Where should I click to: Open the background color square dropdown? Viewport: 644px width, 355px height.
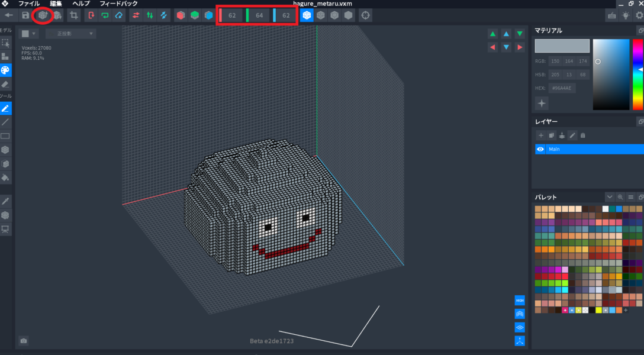coord(29,34)
